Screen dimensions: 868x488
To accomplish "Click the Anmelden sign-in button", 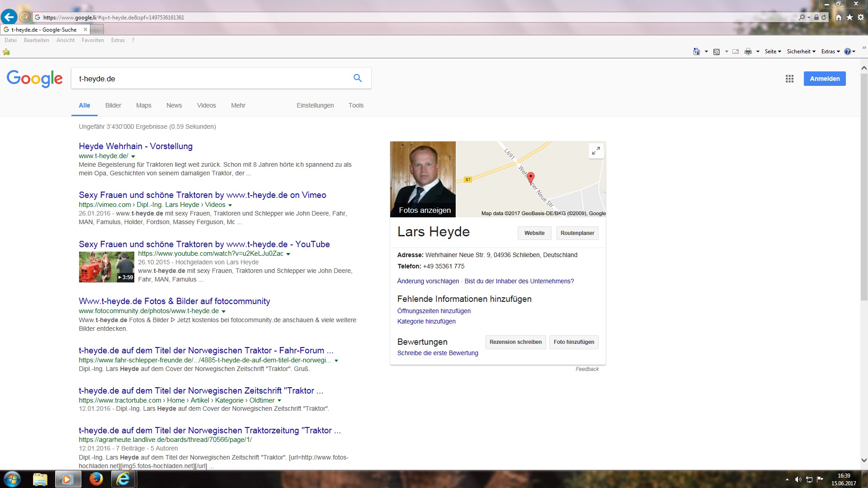I will 825,79.
